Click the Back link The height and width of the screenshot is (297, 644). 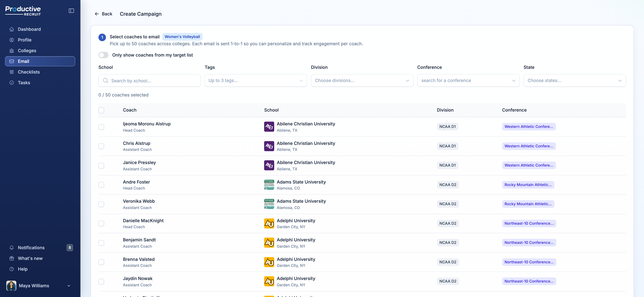(x=103, y=14)
